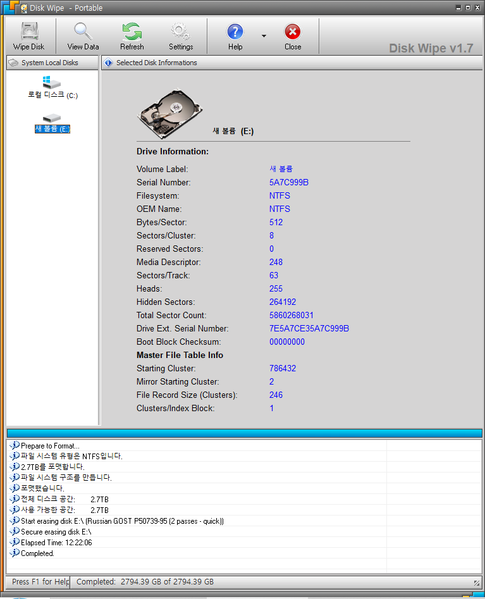Click Filesystem value NTFS
This screenshot has width=485, height=599.
coord(280,196)
